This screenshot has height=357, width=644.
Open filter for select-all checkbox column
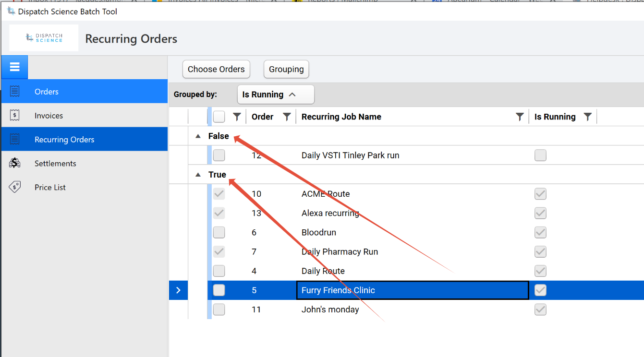point(237,117)
